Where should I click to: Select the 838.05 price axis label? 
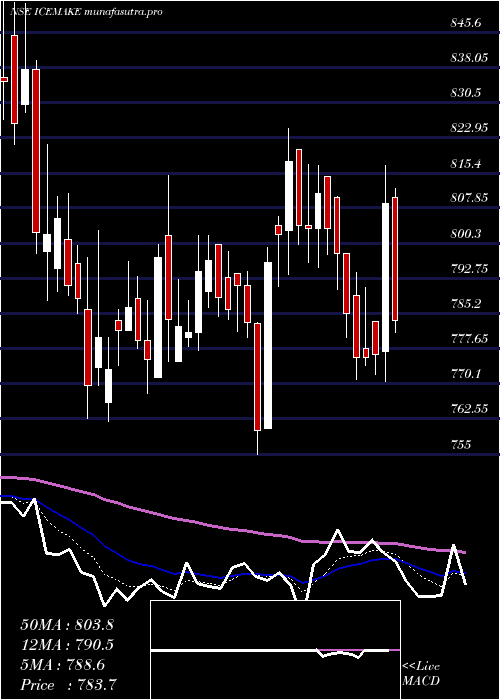pyautogui.click(x=469, y=58)
